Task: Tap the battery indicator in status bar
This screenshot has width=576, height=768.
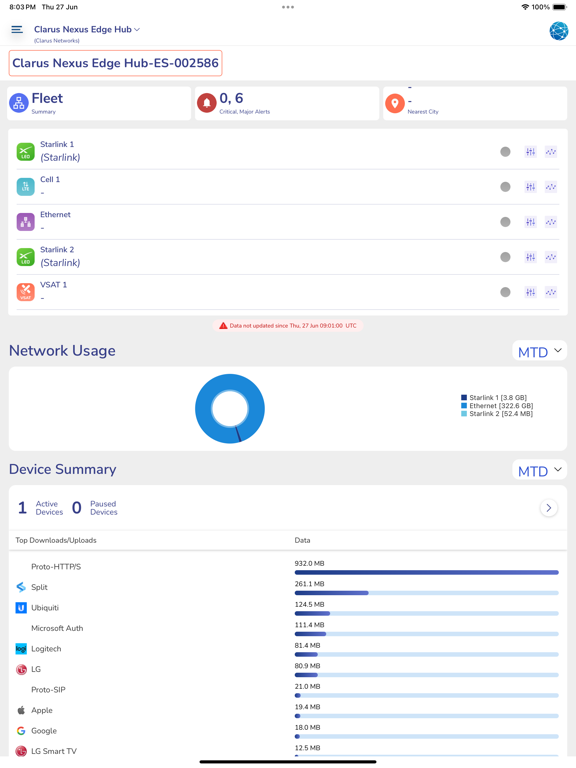Action: click(559, 7)
